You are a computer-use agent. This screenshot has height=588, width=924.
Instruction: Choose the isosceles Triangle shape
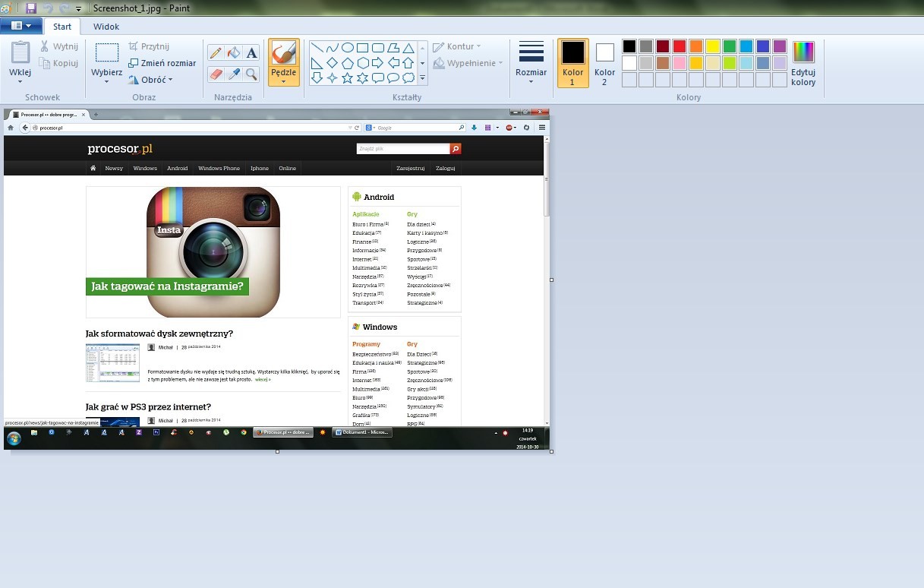(x=408, y=48)
